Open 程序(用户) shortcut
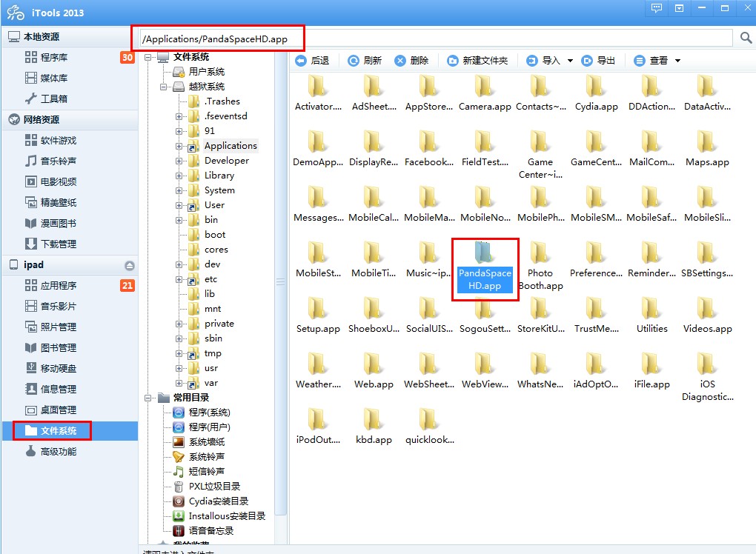This screenshot has width=756, height=554. tap(209, 427)
